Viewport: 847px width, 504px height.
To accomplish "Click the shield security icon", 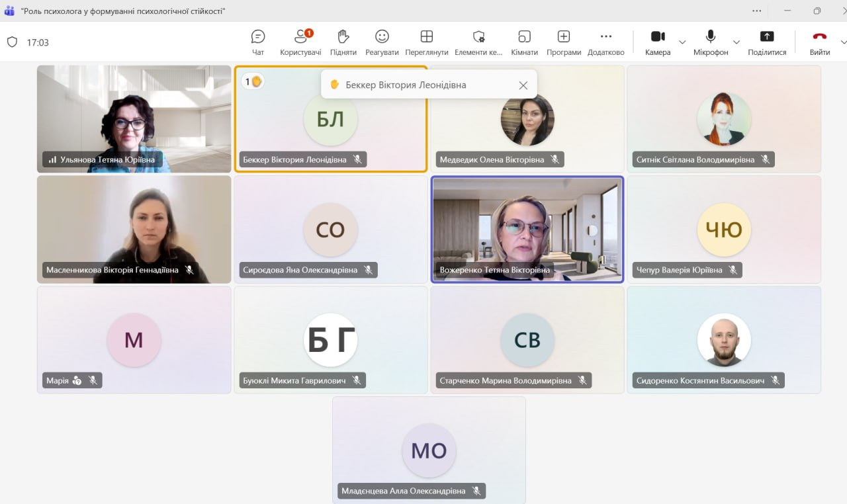I will [12, 42].
